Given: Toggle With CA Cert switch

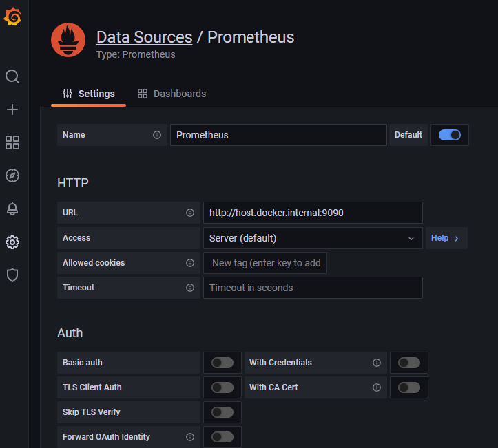Looking at the screenshot, I should (408, 387).
